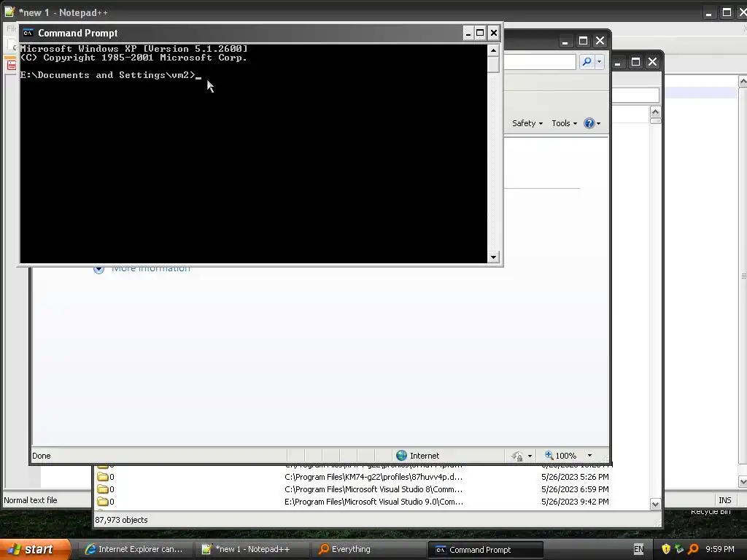
Task: Switch to the Everything taskbar button
Action: click(x=369, y=550)
